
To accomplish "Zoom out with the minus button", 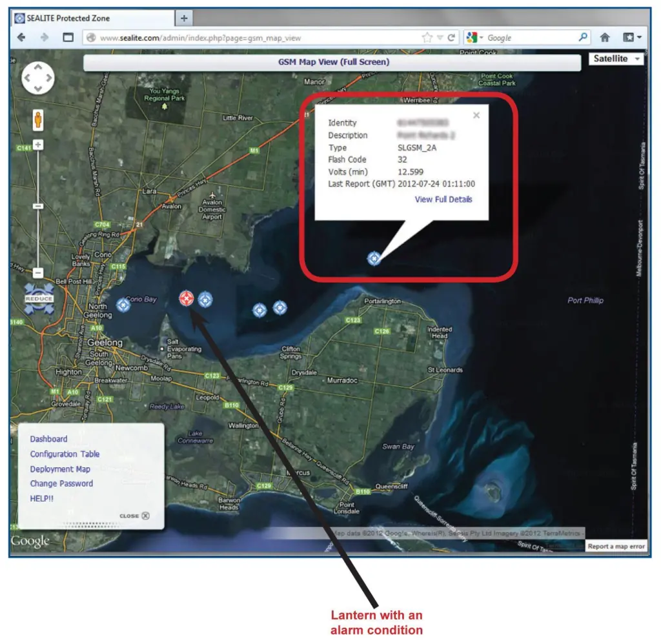I will 38,273.
